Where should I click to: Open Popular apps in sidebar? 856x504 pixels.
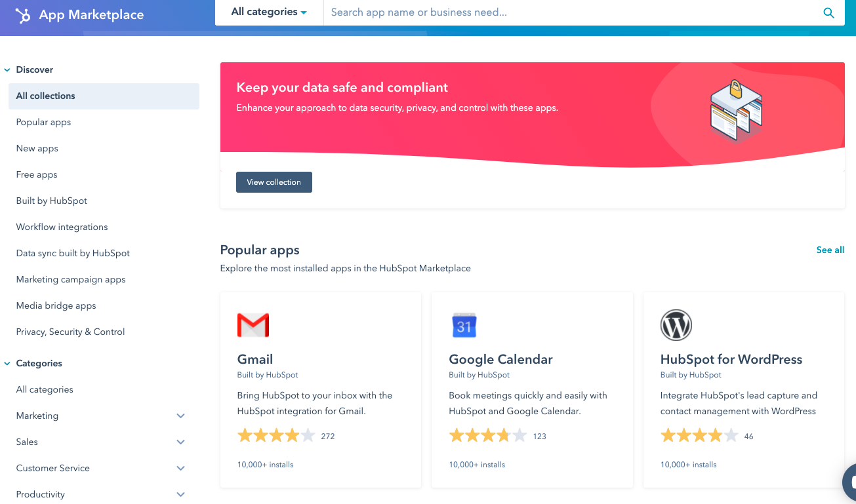[43, 122]
